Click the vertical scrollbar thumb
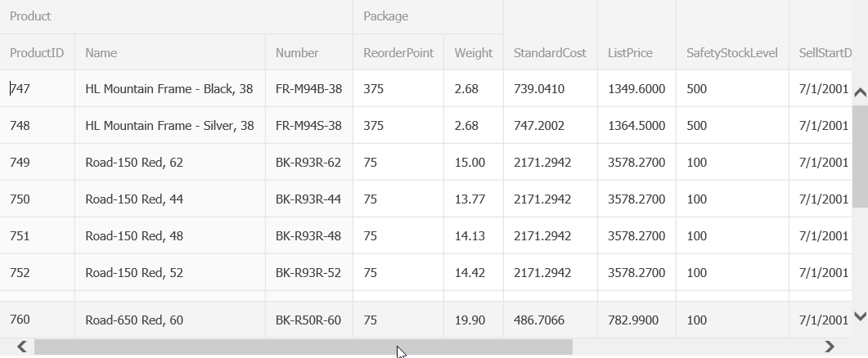Image resolution: width=868 pixels, height=358 pixels. 860,155
